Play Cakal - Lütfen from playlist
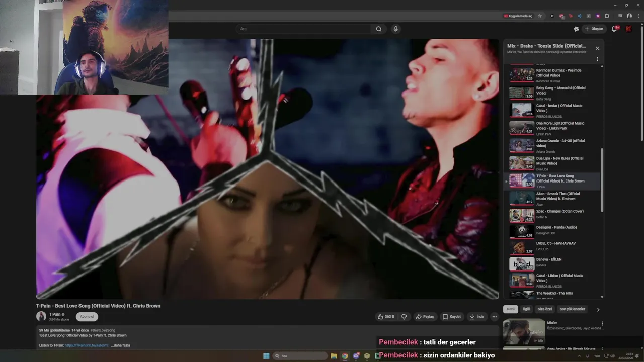 552,280
